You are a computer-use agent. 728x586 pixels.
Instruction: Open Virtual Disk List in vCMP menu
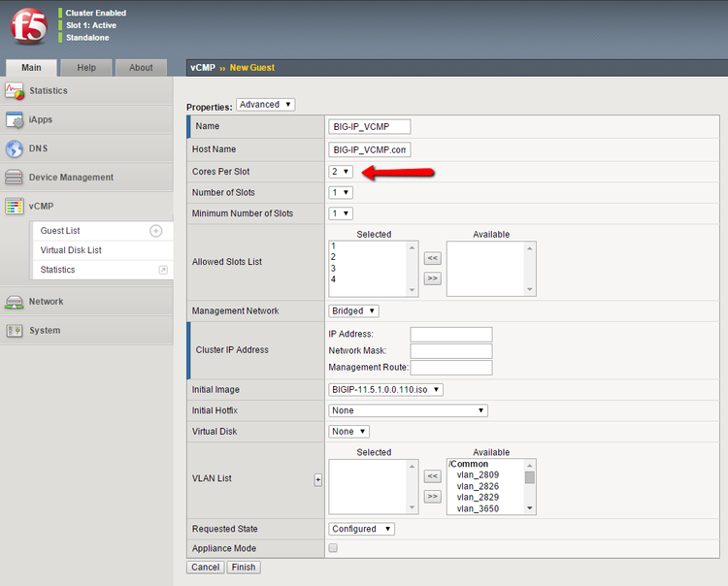[x=71, y=250]
